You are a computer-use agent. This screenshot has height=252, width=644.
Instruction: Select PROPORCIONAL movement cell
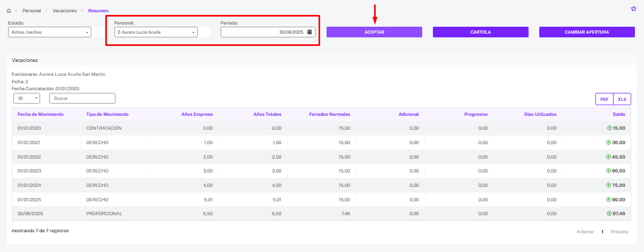(115, 214)
